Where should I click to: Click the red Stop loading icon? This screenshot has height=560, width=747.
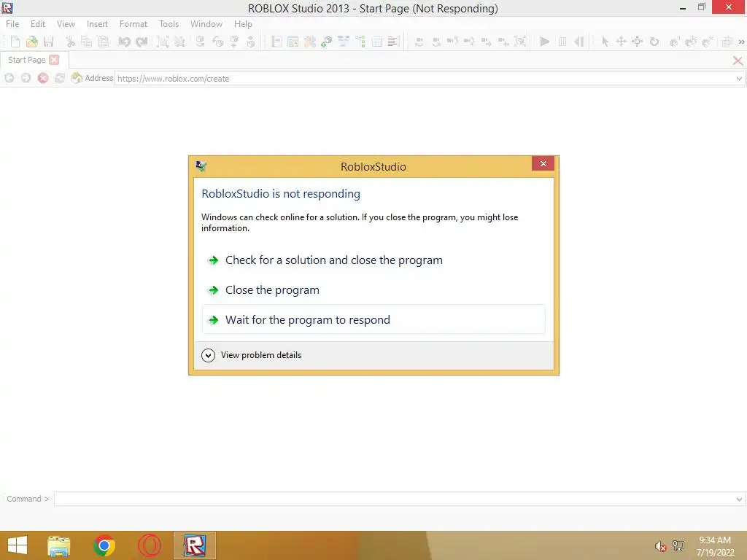(43, 78)
